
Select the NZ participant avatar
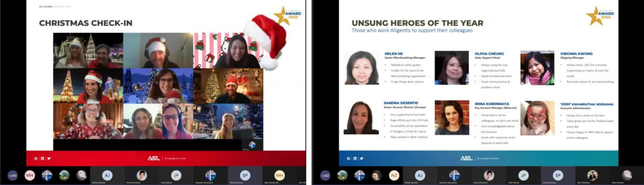394,175
